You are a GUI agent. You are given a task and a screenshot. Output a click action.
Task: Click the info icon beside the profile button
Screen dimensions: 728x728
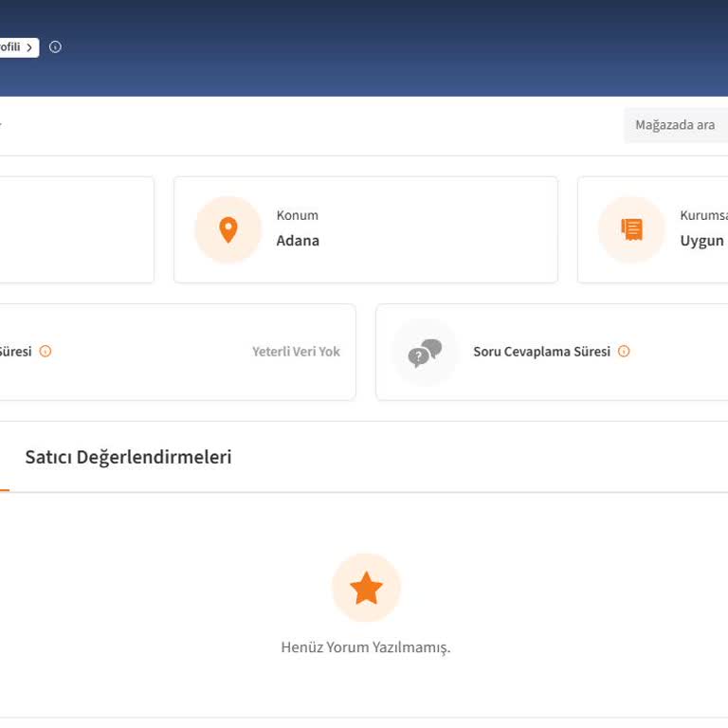(x=55, y=46)
